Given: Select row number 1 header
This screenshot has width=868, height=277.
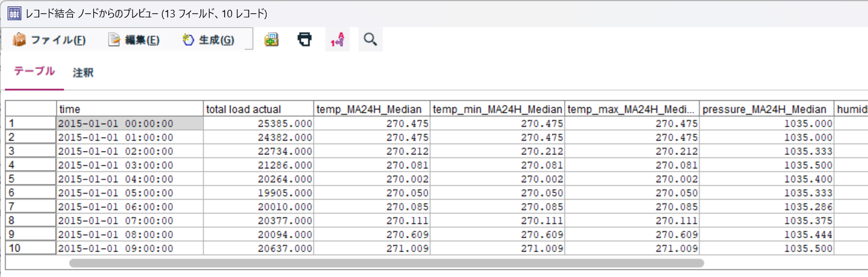Looking at the screenshot, I should point(31,123).
